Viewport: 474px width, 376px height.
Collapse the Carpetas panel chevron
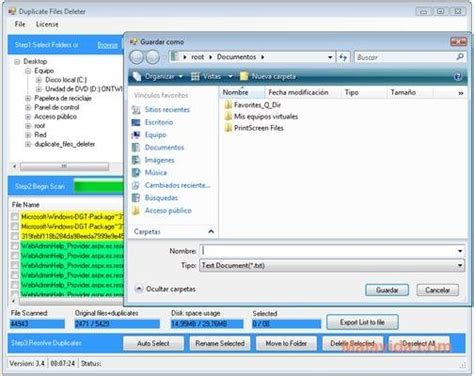pos(211,231)
